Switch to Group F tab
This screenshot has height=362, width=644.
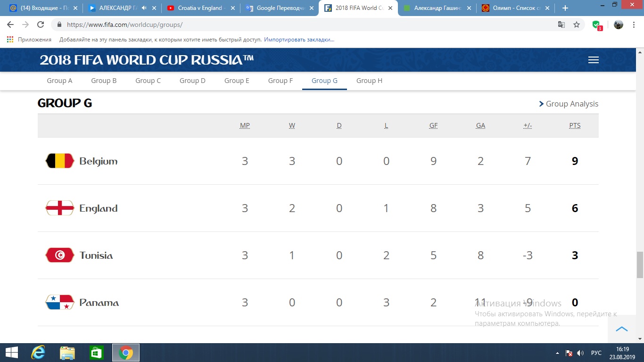(281, 81)
